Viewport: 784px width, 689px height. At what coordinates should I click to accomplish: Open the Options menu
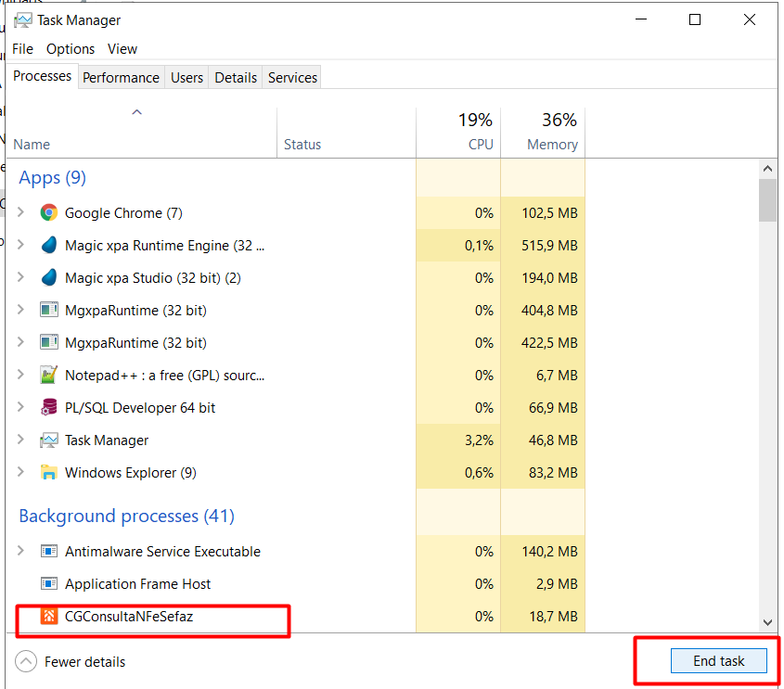point(71,49)
